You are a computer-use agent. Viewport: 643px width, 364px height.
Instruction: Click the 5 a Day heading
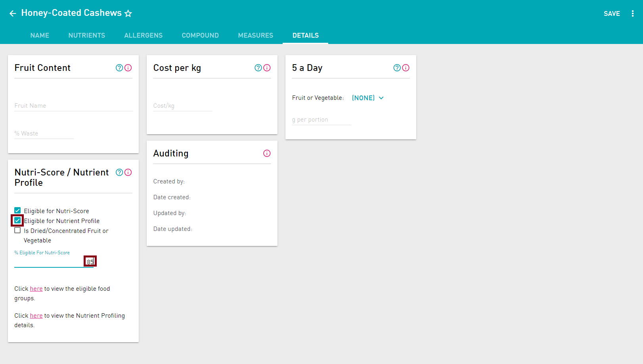tap(307, 68)
